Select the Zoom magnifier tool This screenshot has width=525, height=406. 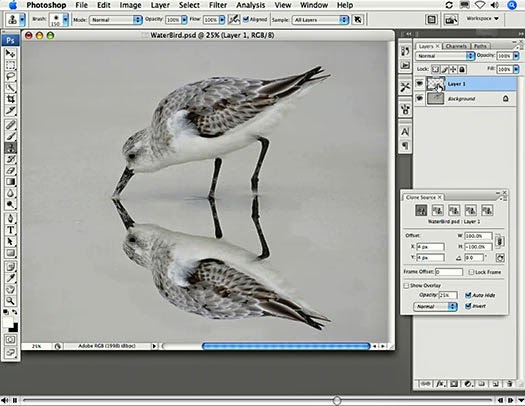pos(10,301)
